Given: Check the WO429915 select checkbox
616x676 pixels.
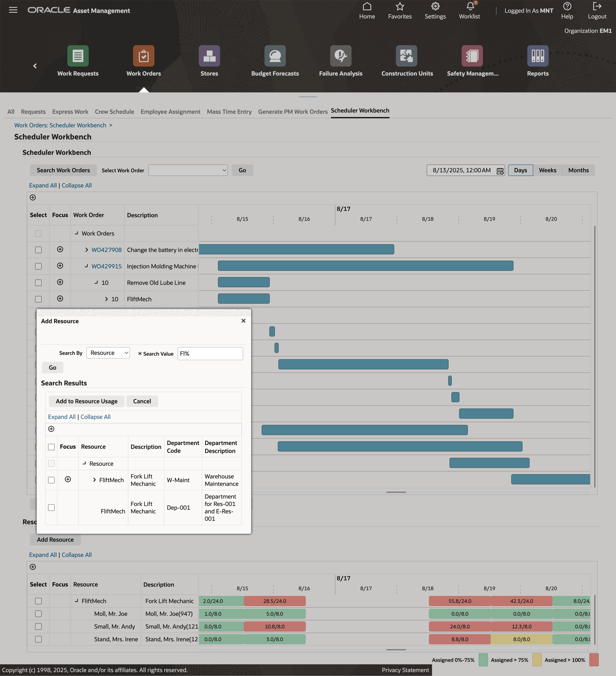Looking at the screenshot, I should tap(39, 266).
